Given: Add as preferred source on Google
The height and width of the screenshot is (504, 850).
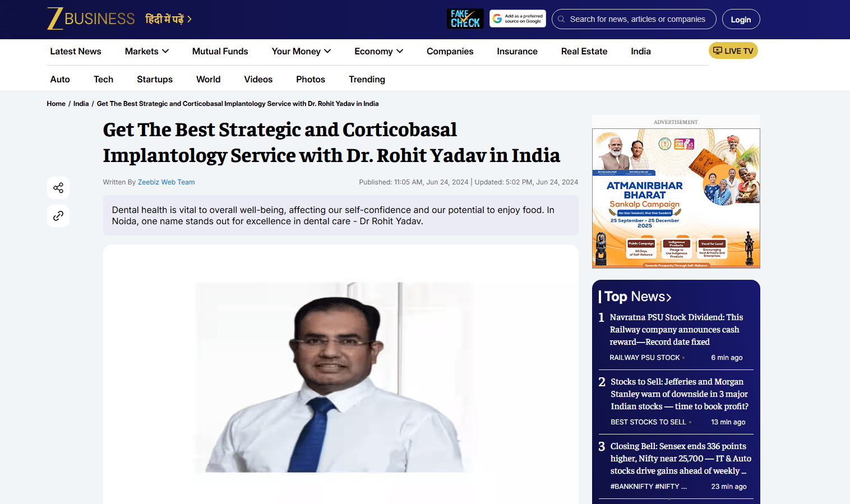Looking at the screenshot, I should (x=518, y=19).
